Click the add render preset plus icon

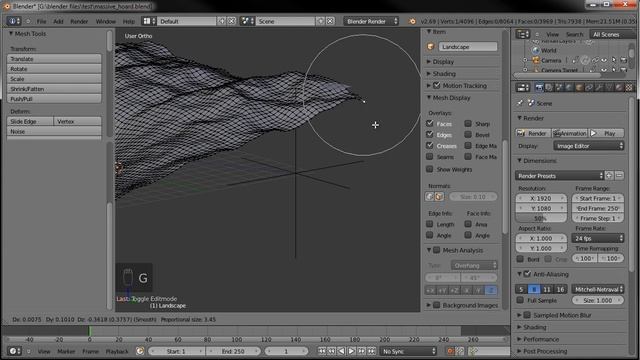click(x=609, y=176)
